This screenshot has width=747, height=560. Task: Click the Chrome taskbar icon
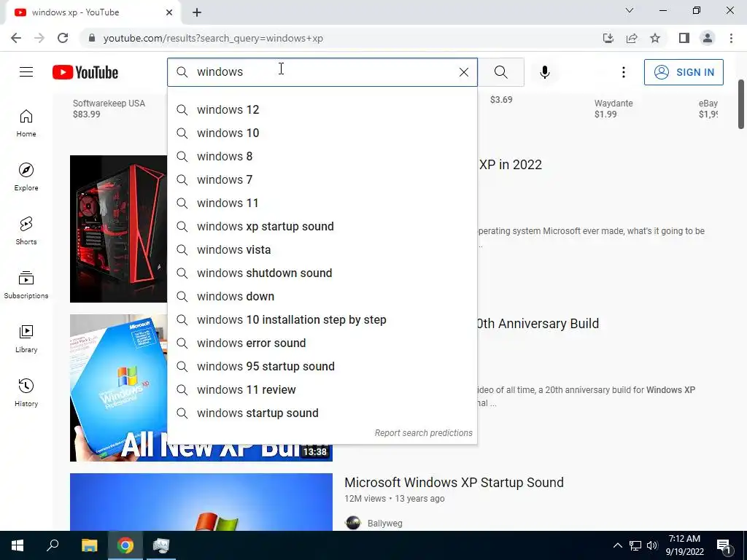pyautogui.click(x=125, y=545)
